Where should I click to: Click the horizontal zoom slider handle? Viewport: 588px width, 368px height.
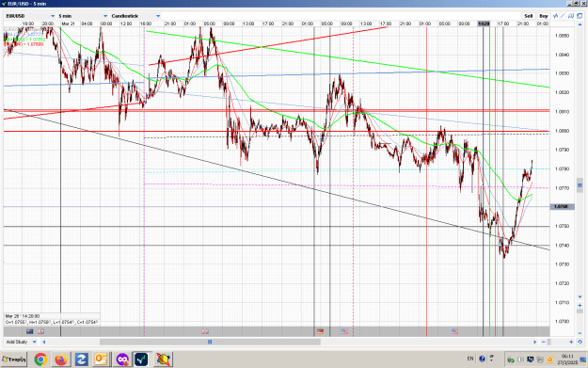[549, 342]
